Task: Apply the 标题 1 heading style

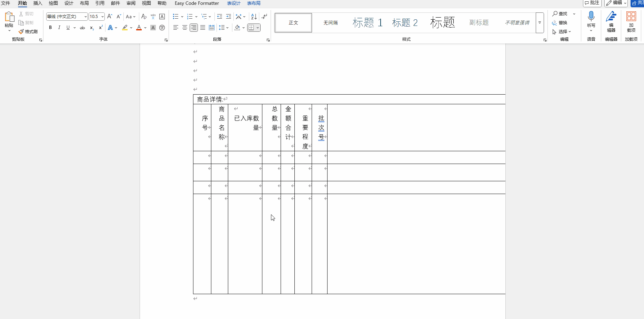Action: click(368, 23)
